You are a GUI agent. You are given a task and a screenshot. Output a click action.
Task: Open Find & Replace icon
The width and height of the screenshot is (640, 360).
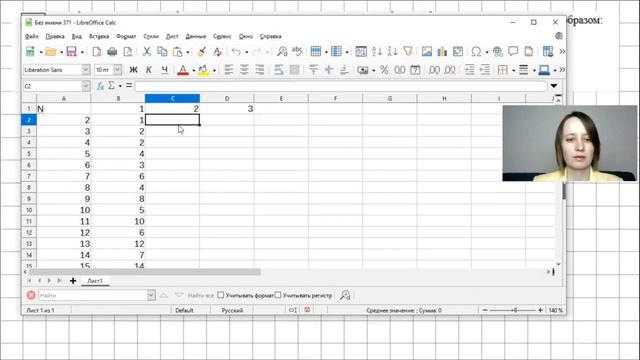click(282, 51)
